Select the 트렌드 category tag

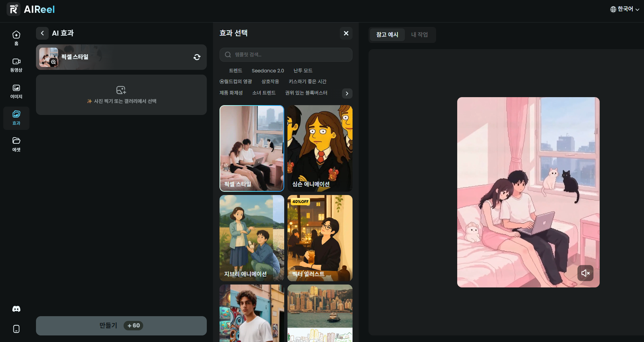(x=236, y=71)
